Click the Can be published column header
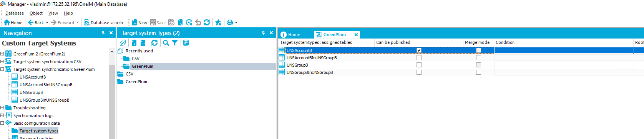The image size is (644, 139). pos(418,42)
